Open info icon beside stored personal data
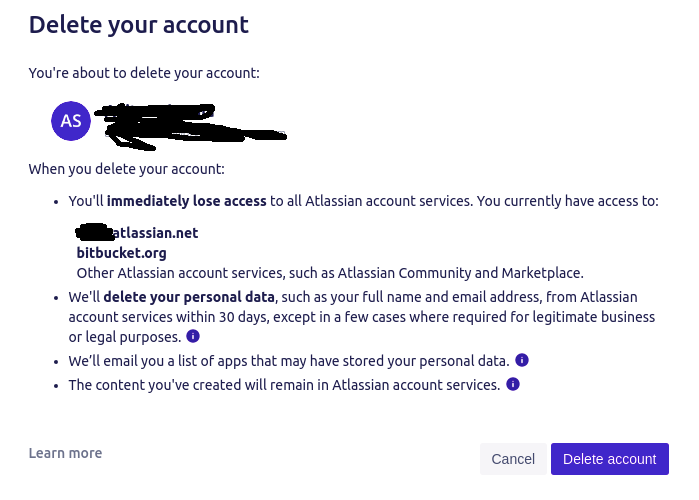 [x=522, y=360]
